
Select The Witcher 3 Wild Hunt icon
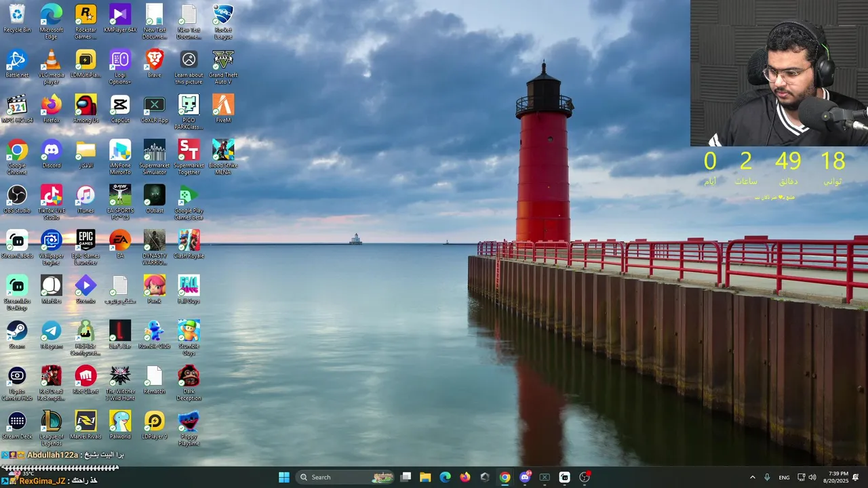(120, 384)
